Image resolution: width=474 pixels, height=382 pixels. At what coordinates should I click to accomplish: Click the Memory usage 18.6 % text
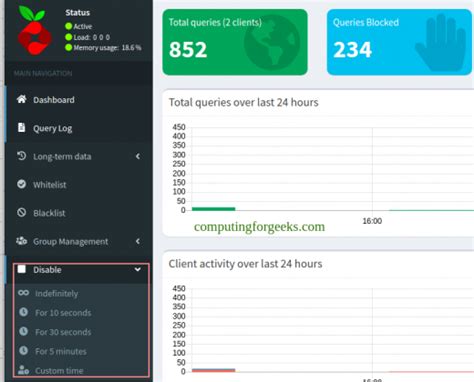107,48
